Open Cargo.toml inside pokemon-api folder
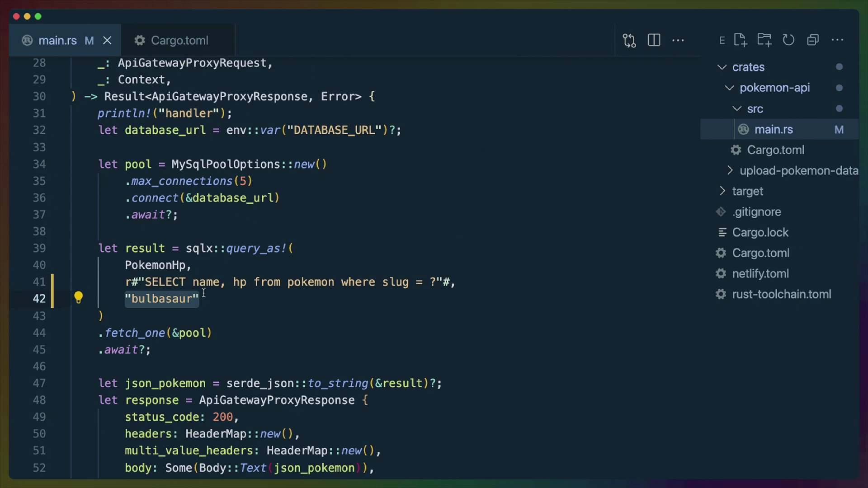The width and height of the screenshot is (868, 488). [776, 150]
